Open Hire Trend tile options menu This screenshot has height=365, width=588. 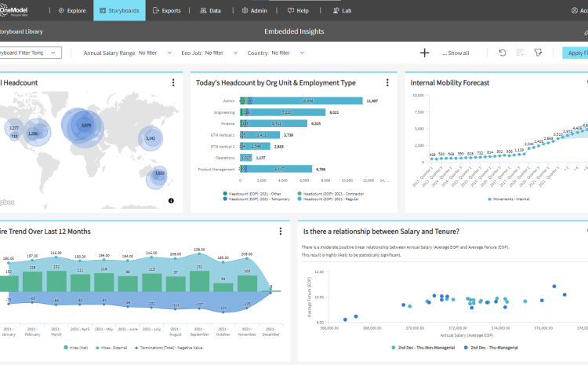coord(281,232)
